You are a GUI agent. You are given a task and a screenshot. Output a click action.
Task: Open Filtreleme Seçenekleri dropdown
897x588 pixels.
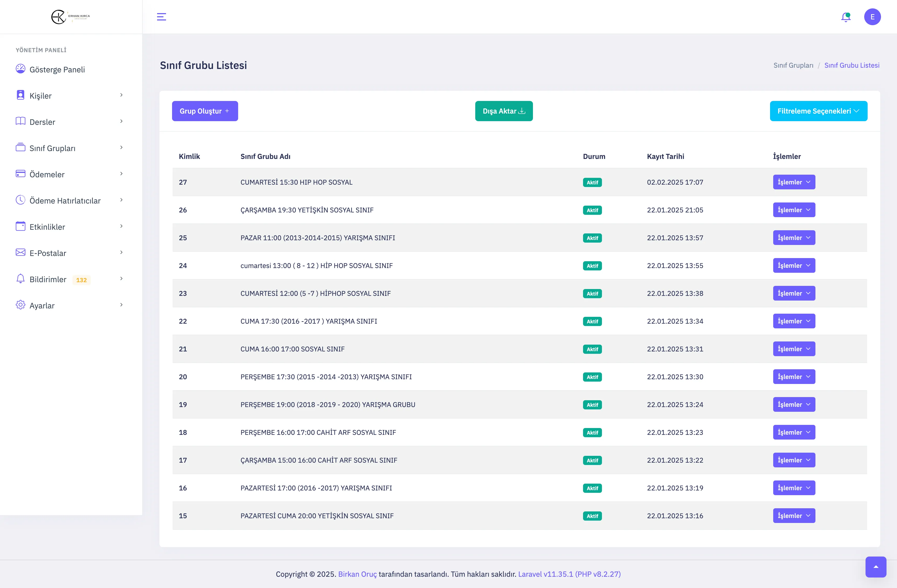pyautogui.click(x=818, y=111)
